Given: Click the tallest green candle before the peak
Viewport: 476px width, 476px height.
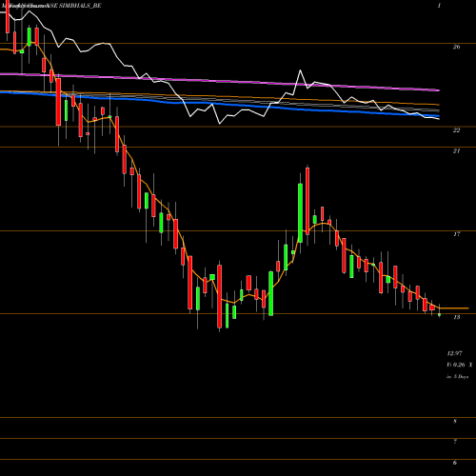Looking at the screenshot, I should coord(300,213).
